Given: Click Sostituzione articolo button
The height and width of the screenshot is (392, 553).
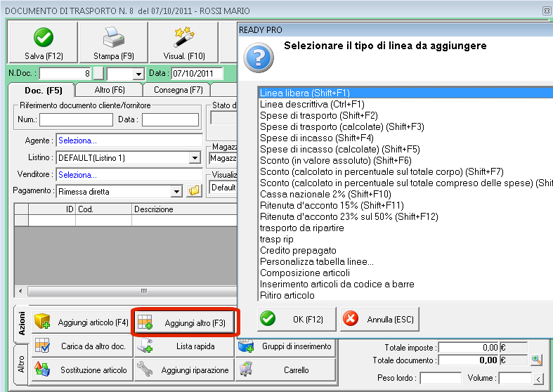Looking at the screenshot, I should point(82,370).
